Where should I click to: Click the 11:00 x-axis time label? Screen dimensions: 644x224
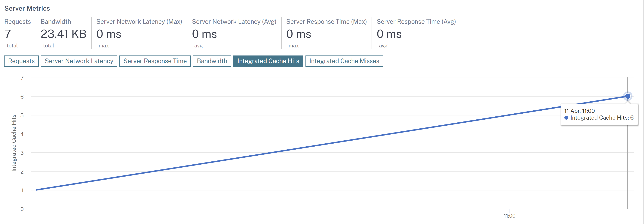[x=510, y=216]
